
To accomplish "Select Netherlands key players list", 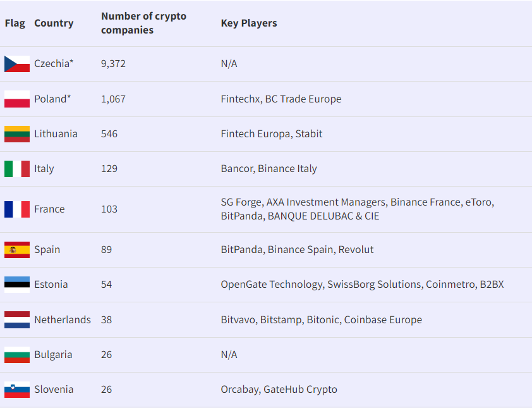I will [x=321, y=320].
